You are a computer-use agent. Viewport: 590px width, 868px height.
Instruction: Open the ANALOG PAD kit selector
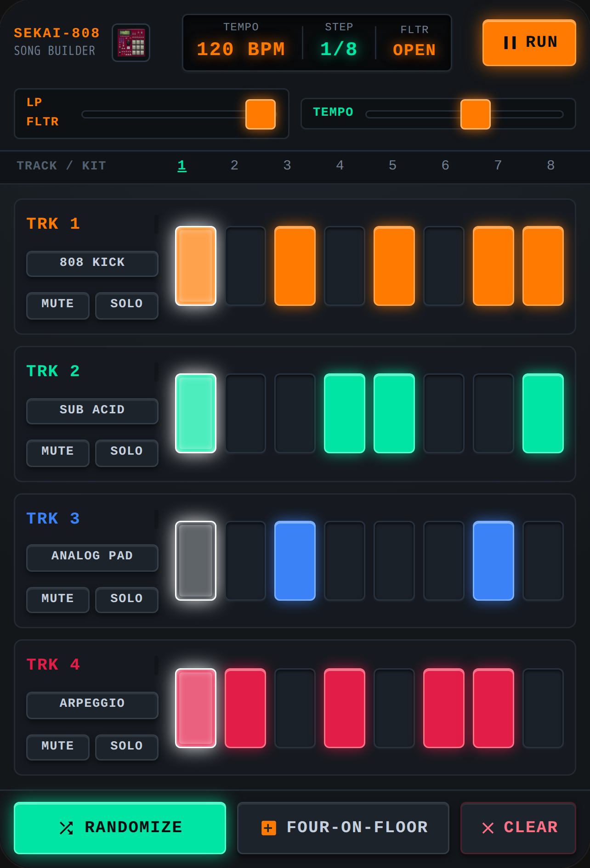click(92, 558)
